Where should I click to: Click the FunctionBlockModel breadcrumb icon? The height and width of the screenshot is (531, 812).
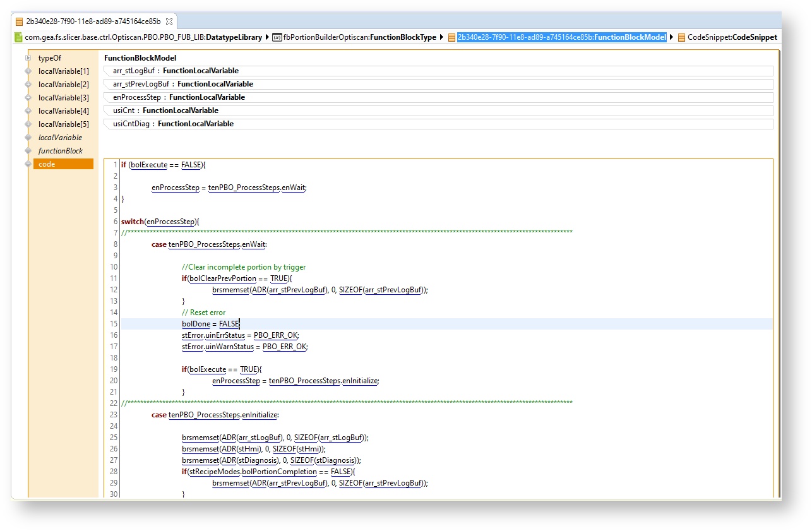coord(451,37)
